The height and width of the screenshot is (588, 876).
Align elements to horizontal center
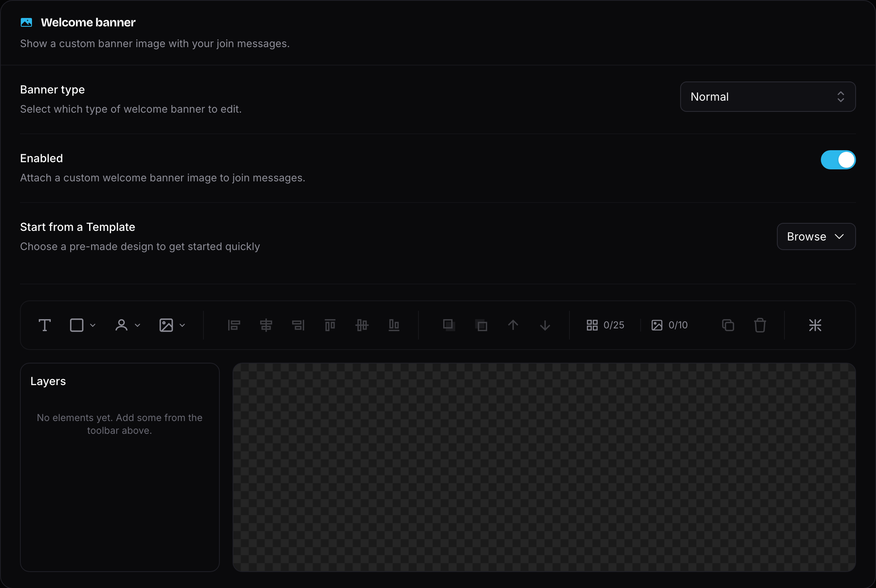coord(266,325)
